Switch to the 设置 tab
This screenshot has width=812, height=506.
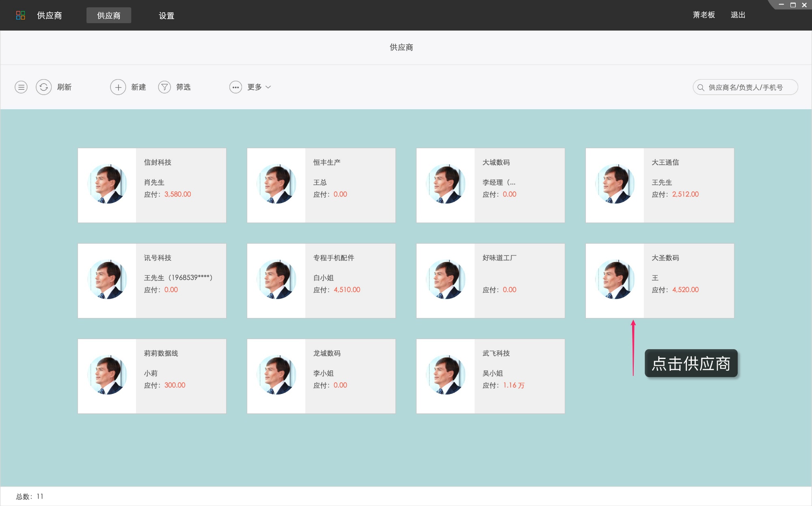coord(166,15)
